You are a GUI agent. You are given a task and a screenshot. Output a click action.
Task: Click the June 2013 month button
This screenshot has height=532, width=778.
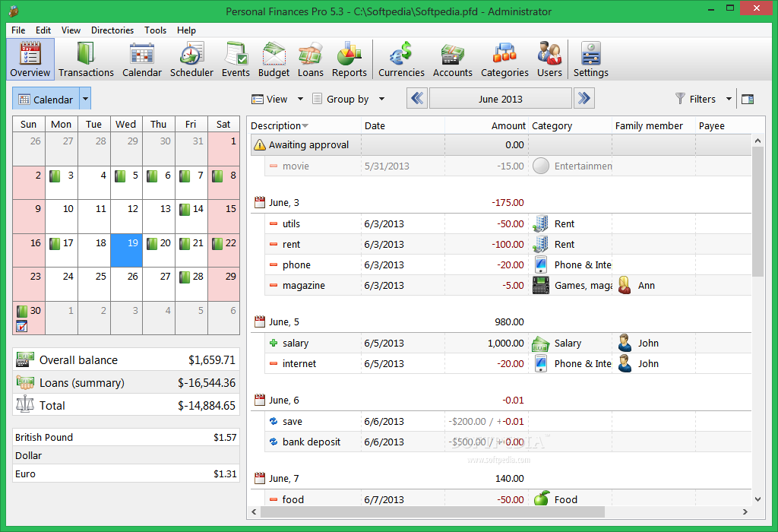pos(500,98)
